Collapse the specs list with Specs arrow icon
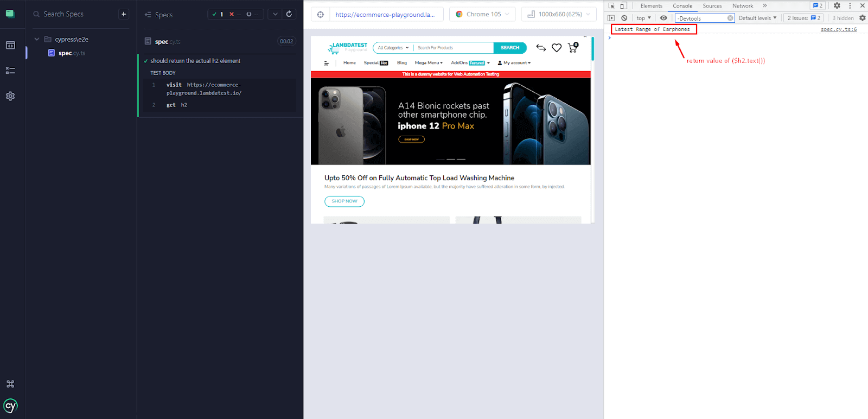Image resolution: width=868 pixels, height=419 pixels. point(148,15)
